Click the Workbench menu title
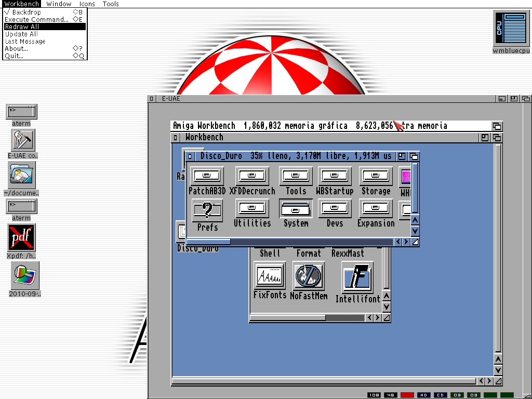Image resolution: width=532 pixels, height=399 pixels. pyautogui.click(x=21, y=4)
